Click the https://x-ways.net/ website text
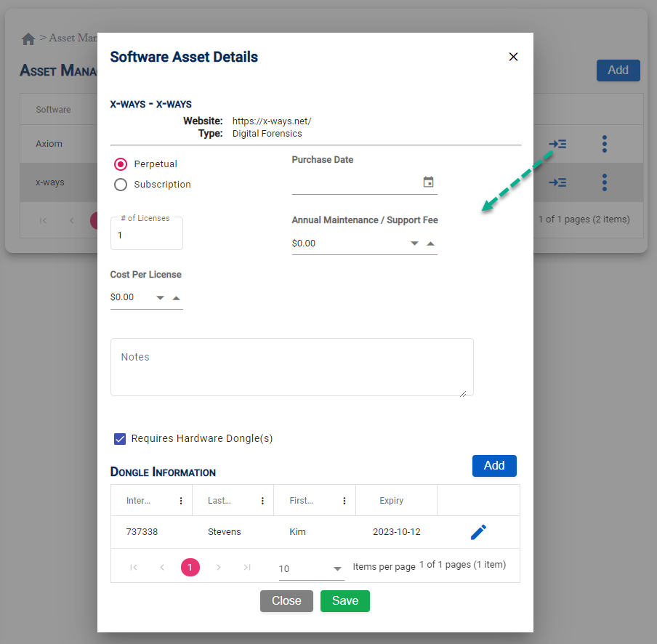Screen dimensions: 657x644 coord(272,121)
